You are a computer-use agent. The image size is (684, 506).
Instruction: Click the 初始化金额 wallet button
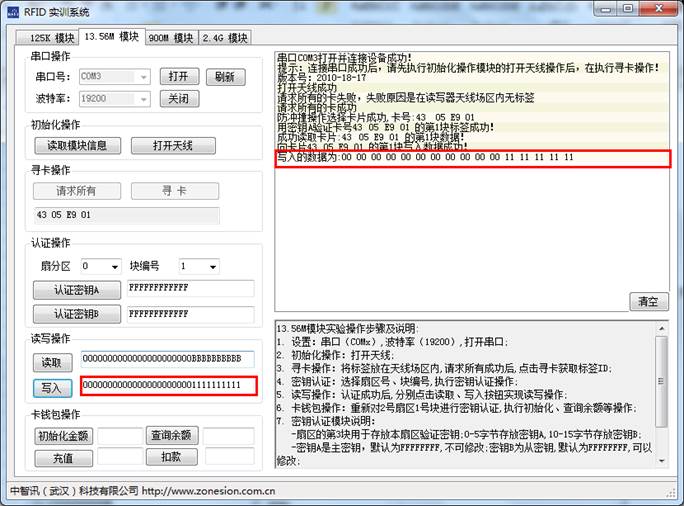[x=63, y=436]
